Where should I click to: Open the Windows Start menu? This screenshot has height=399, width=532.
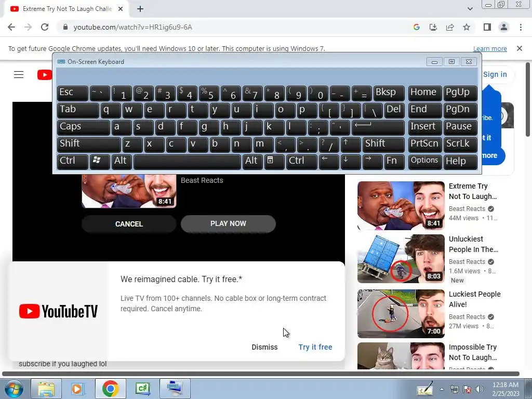pyautogui.click(x=14, y=389)
